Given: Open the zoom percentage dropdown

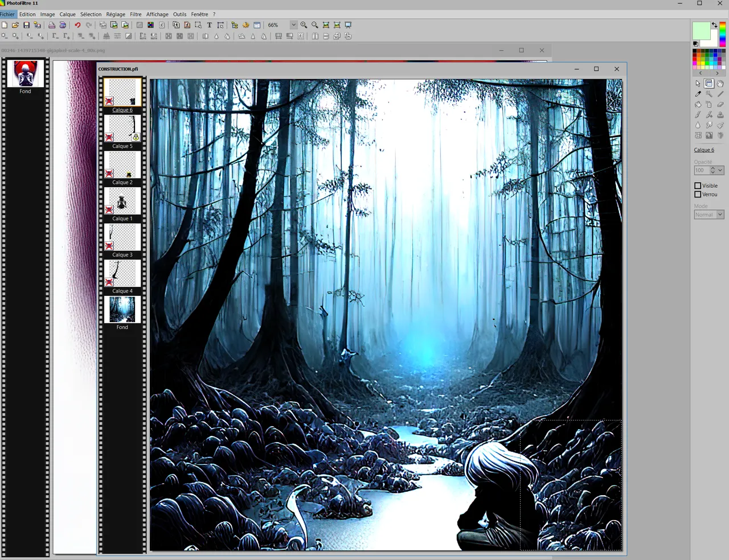Looking at the screenshot, I should pyautogui.click(x=294, y=25).
